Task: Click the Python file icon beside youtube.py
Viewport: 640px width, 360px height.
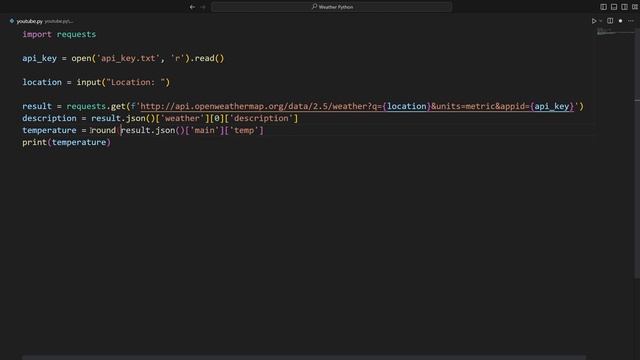Action: click(12, 21)
